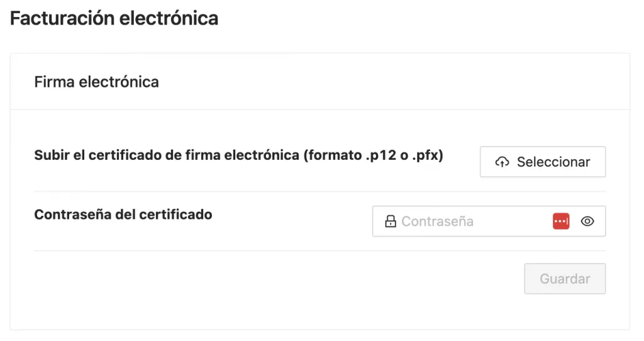
Task: Click the word 'Seleccionar' in the button
Action: (x=553, y=162)
